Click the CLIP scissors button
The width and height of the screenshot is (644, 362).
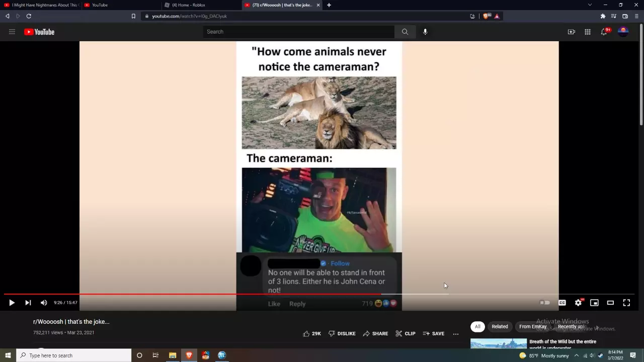[406, 333]
